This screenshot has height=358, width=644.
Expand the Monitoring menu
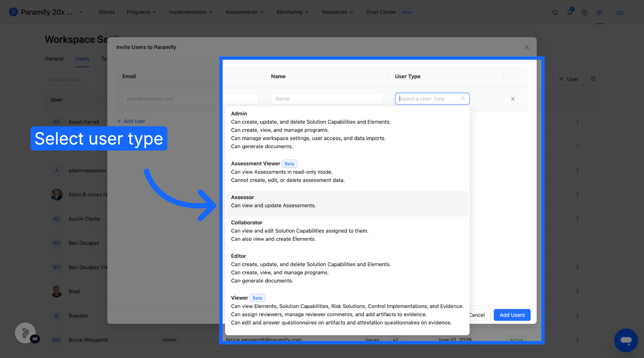pos(292,12)
